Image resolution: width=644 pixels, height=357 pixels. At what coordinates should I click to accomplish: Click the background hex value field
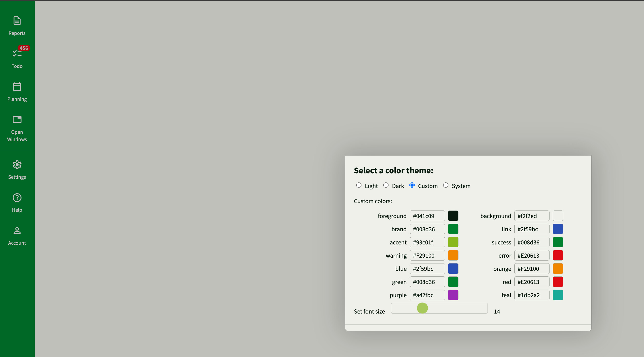[x=531, y=216]
